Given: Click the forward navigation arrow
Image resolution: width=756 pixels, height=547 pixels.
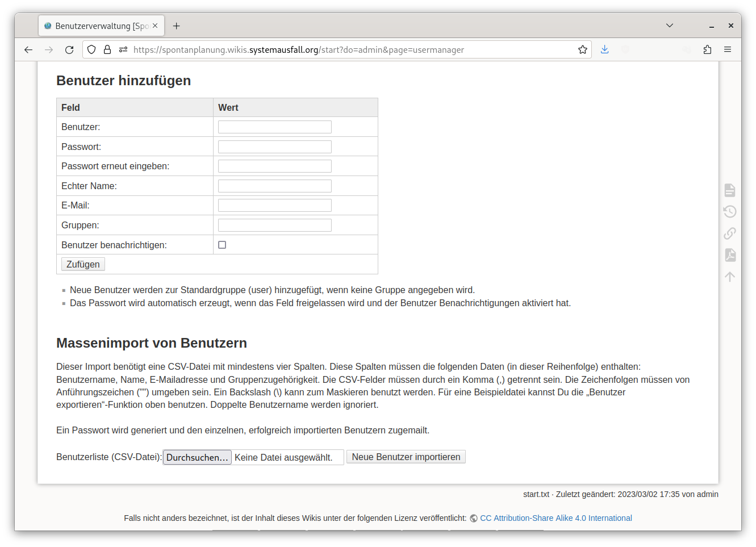Looking at the screenshot, I should coord(49,50).
